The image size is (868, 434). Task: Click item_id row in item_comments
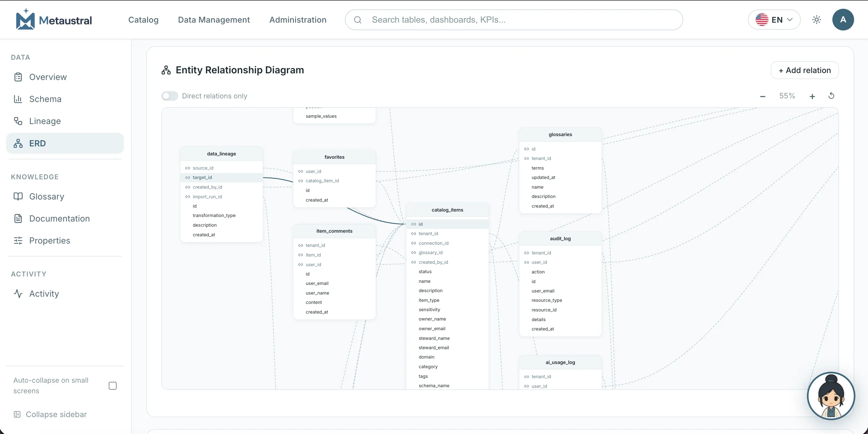334,255
